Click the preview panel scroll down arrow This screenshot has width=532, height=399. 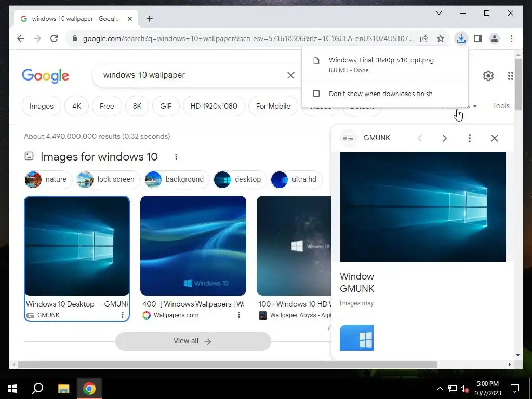coord(518,355)
